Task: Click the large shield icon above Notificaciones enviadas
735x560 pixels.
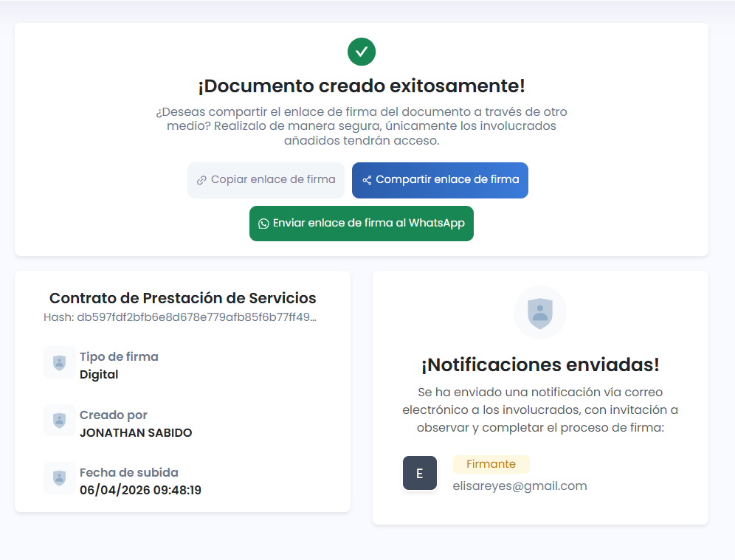Action: (x=540, y=313)
